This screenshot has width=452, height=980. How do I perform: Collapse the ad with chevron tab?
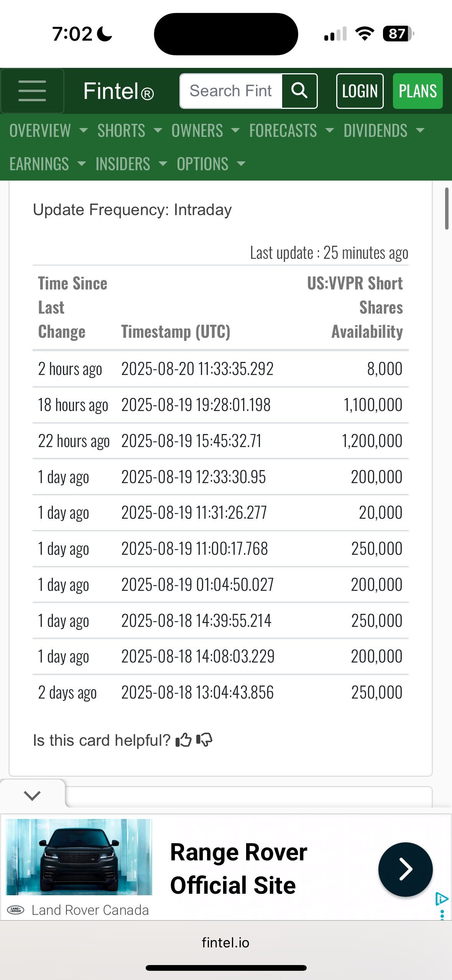[32, 795]
